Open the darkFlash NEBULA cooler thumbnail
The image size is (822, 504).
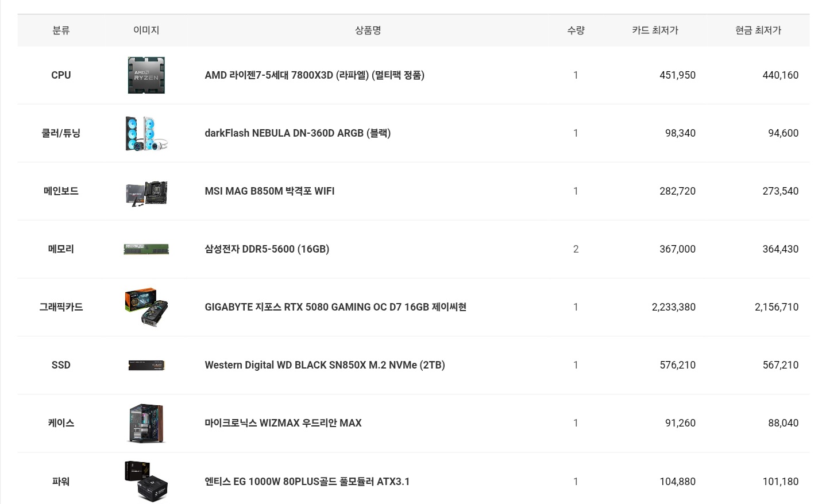[x=146, y=133]
